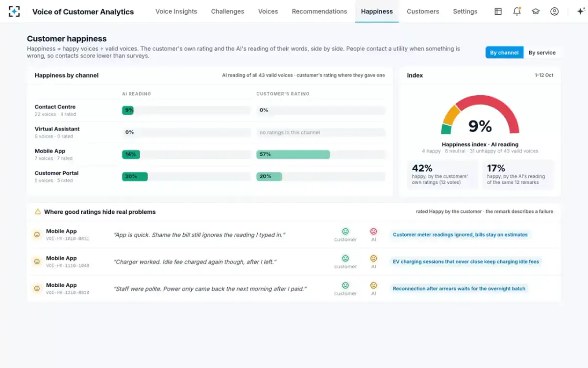Viewport: 588px width, 368px height.
Task: Click the 17% happy by AI's reading card
Action: 517,175
